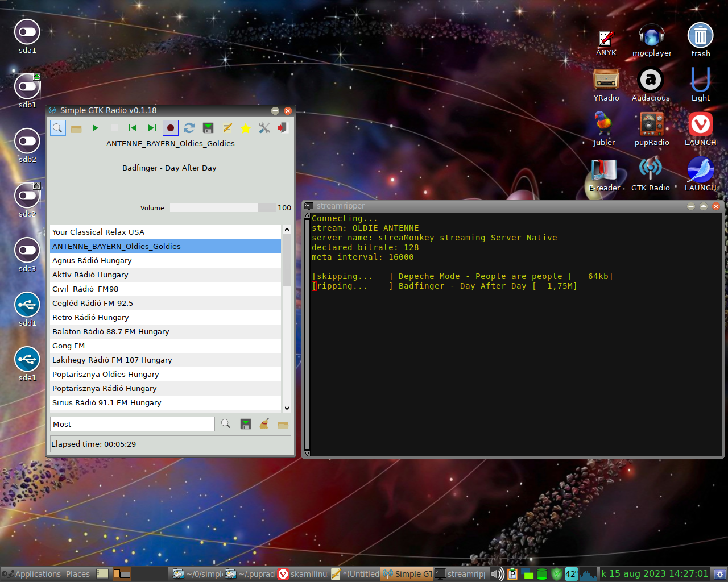Switch to skamilinux Vivaldi taskbar entry

pos(303,574)
